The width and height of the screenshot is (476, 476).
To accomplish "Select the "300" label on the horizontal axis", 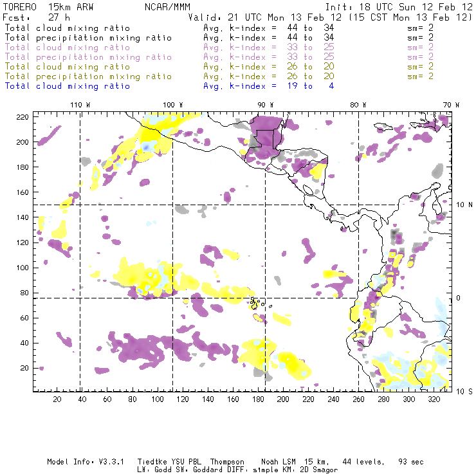I will point(409,399).
